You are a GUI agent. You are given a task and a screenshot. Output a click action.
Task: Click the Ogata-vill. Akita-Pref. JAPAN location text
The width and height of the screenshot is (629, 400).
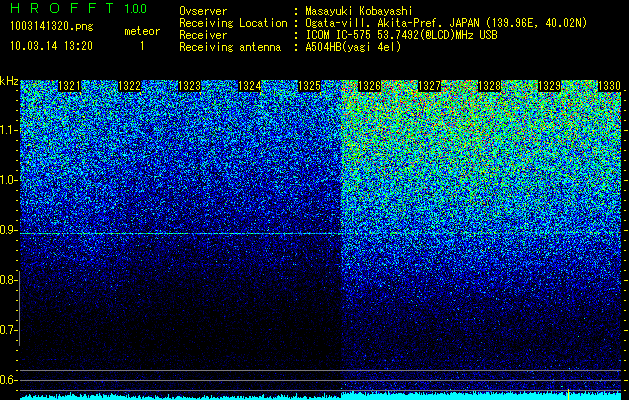click(x=446, y=24)
